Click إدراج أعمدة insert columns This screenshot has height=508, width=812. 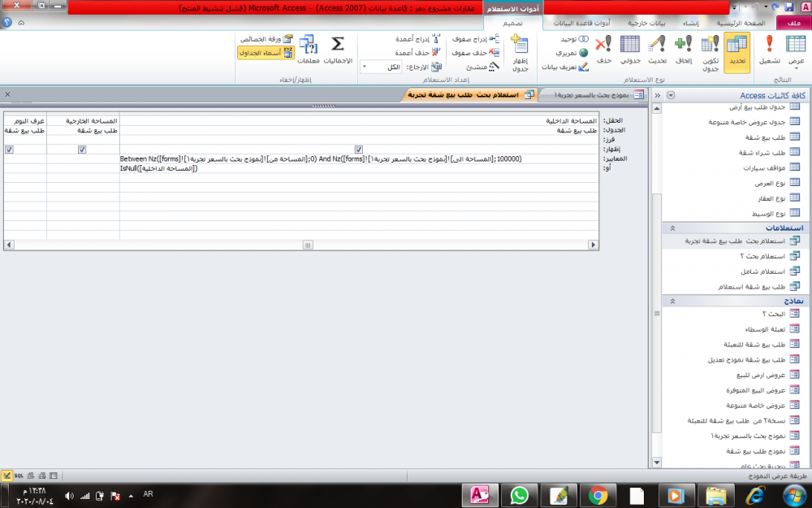click(x=417, y=39)
